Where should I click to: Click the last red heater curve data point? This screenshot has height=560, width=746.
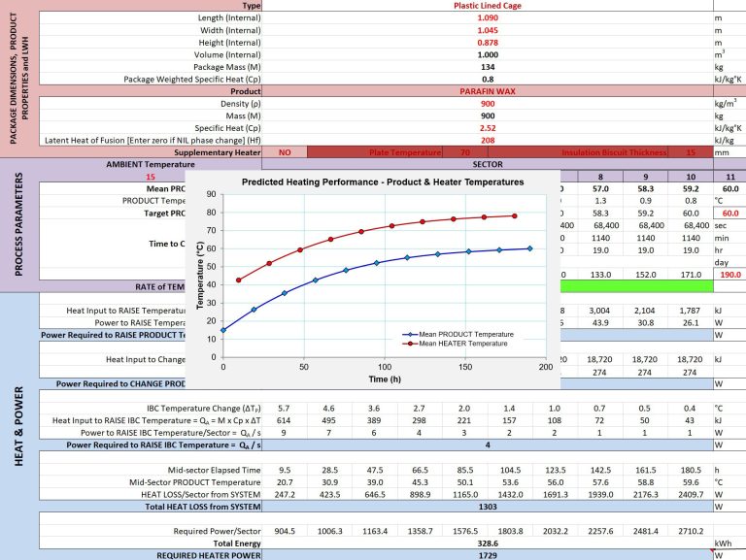click(x=514, y=216)
